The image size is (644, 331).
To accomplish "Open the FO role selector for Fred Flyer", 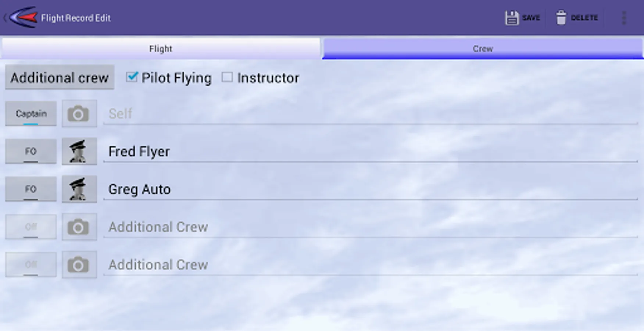I will point(31,152).
